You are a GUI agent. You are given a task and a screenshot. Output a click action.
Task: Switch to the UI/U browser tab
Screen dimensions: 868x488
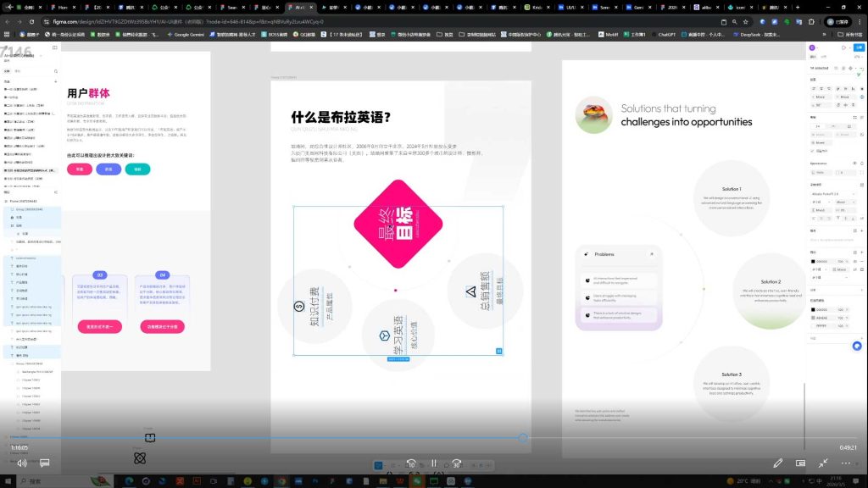pos(570,7)
